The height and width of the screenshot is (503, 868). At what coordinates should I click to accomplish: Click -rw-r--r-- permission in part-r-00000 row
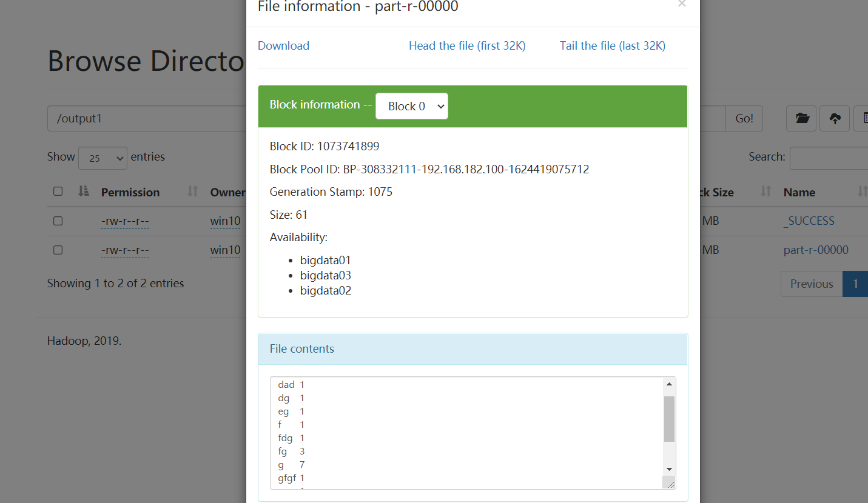(125, 250)
